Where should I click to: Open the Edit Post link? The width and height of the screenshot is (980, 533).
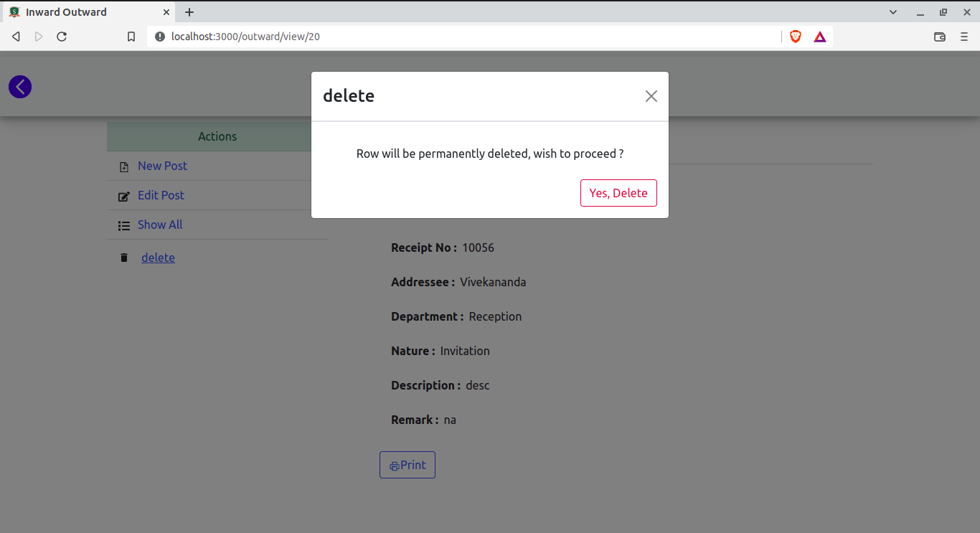coord(161,195)
